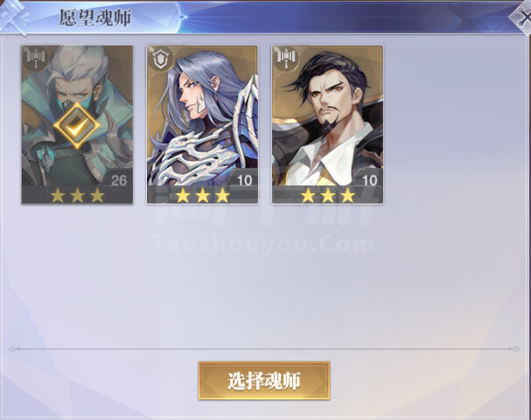Click the hammer emblem beside the 愿望魂师 title

click(14, 17)
